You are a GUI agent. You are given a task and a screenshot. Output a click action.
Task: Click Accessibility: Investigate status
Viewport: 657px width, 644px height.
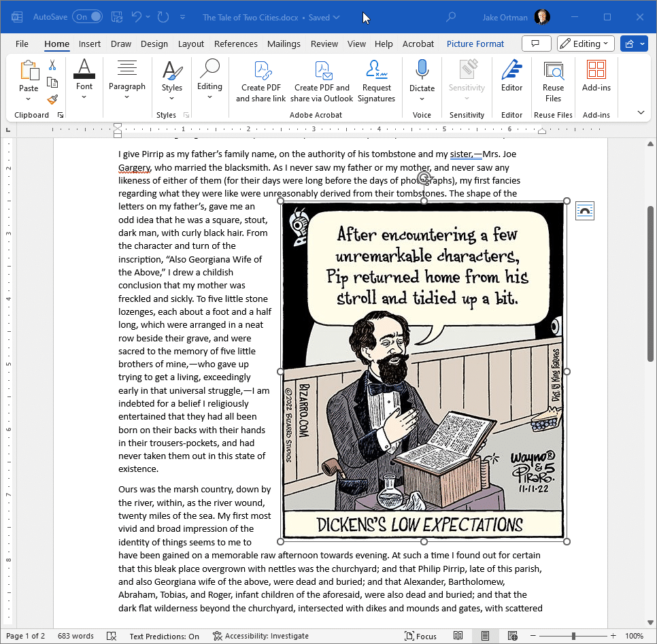(x=260, y=636)
